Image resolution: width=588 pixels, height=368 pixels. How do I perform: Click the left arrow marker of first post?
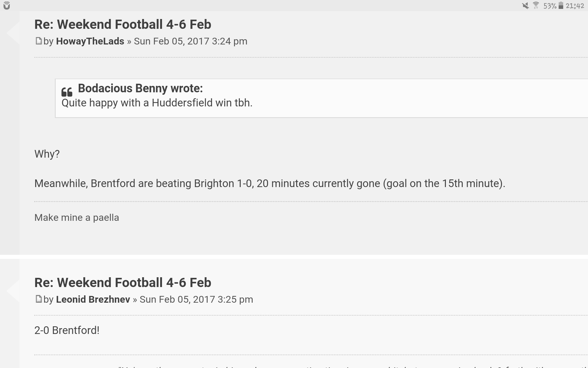pos(13,33)
